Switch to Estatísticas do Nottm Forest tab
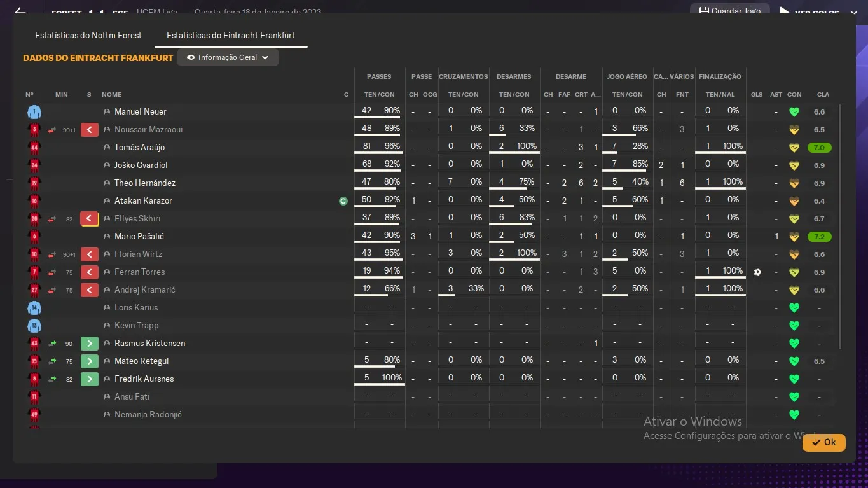This screenshot has height=488, width=868. 88,35
